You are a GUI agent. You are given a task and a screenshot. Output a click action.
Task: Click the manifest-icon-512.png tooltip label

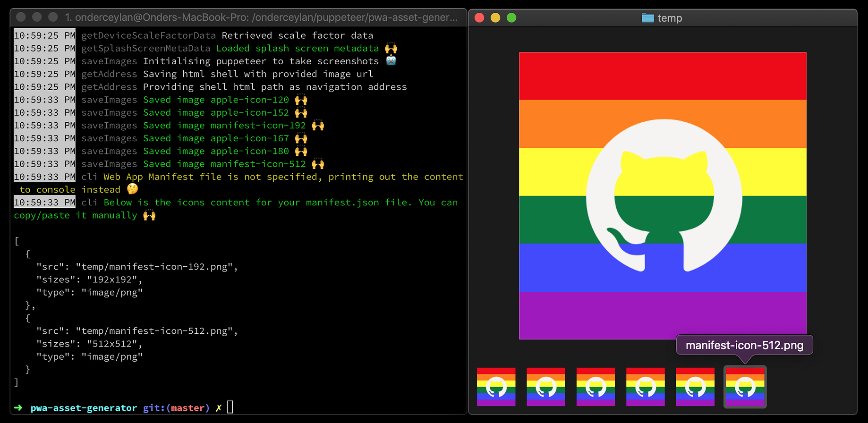click(744, 345)
